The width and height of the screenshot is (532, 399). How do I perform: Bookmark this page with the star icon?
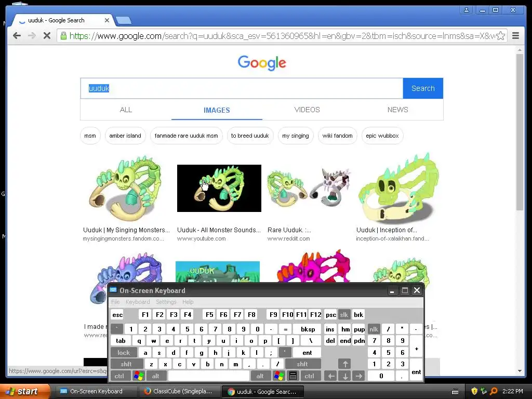pyautogui.click(x=500, y=36)
